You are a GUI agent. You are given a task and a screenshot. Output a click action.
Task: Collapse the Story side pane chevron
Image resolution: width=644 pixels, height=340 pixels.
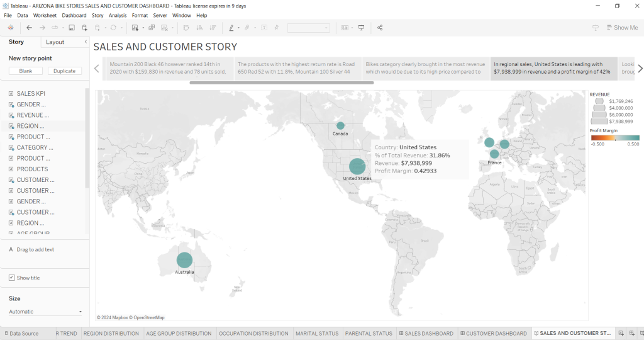point(86,42)
